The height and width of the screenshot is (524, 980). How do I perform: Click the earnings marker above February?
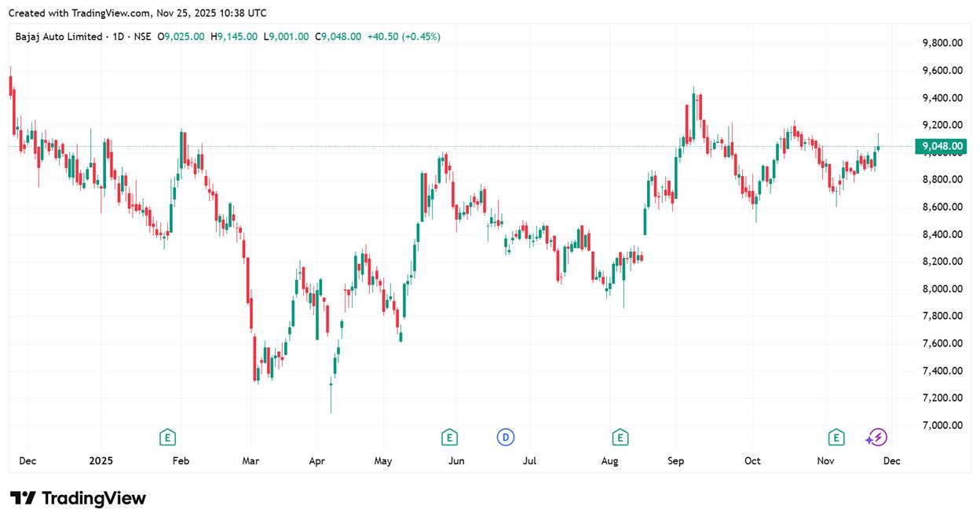[166, 437]
